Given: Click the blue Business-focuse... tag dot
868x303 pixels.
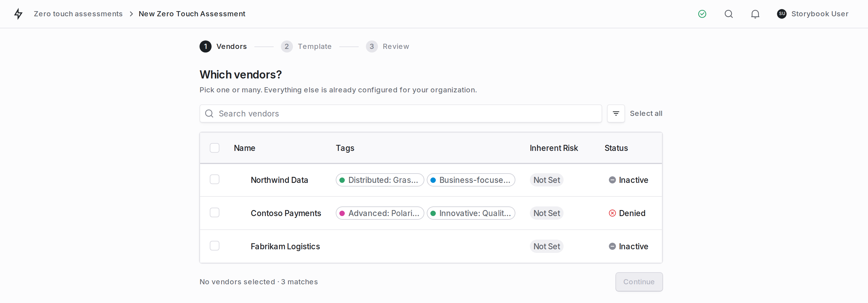Looking at the screenshot, I should coord(433,180).
